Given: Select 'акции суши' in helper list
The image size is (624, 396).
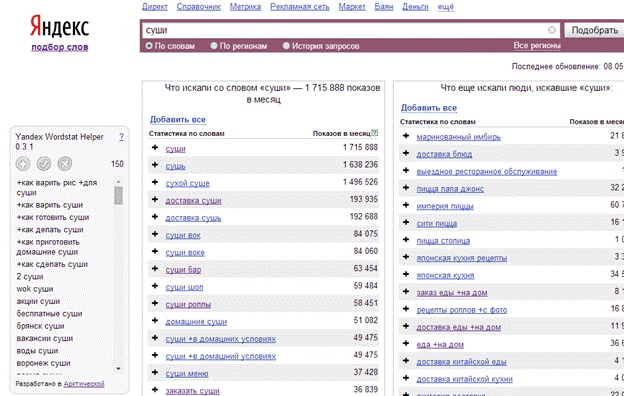Looking at the screenshot, I should click(x=38, y=301).
